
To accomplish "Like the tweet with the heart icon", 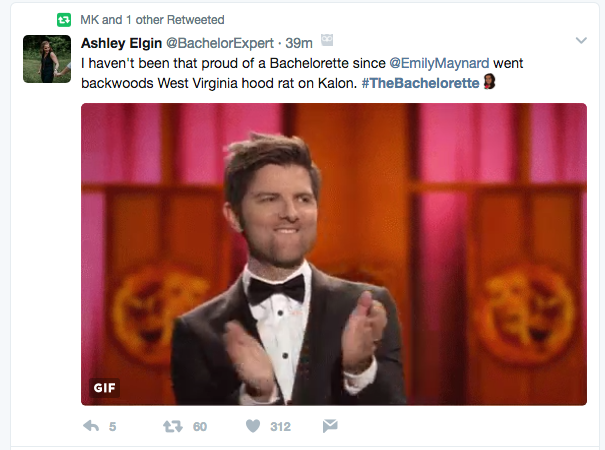I will pos(253,426).
